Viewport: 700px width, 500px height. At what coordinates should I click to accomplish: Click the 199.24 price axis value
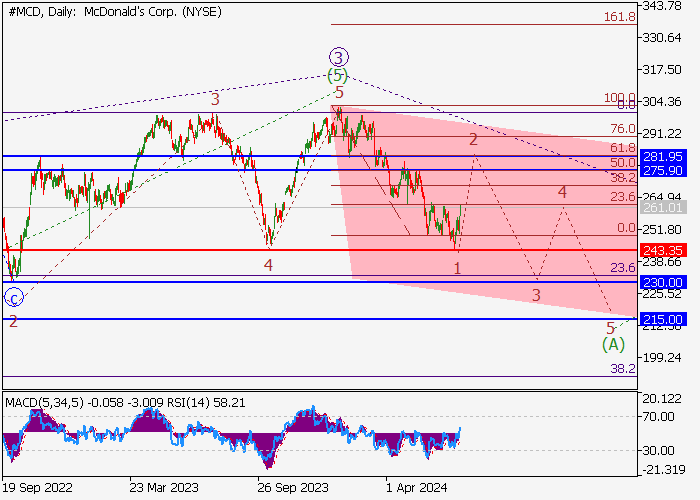click(x=662, y=358)
